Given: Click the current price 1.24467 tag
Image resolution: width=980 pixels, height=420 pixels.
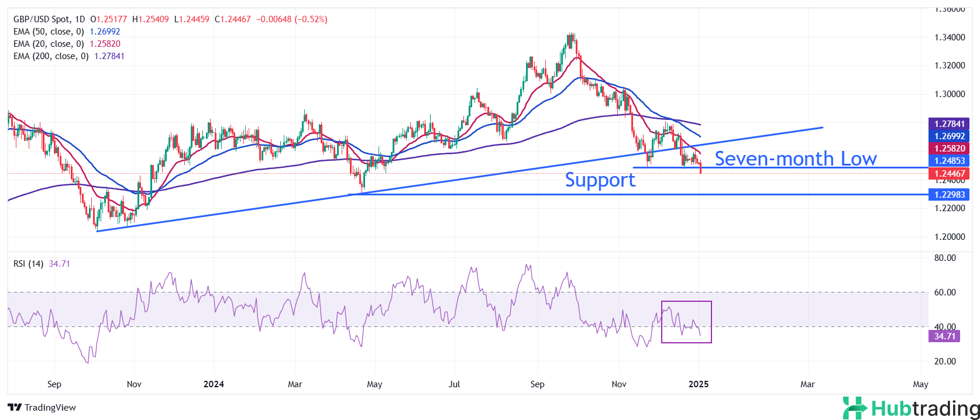Looking at the screenshot, I should [x=949, y=173].
